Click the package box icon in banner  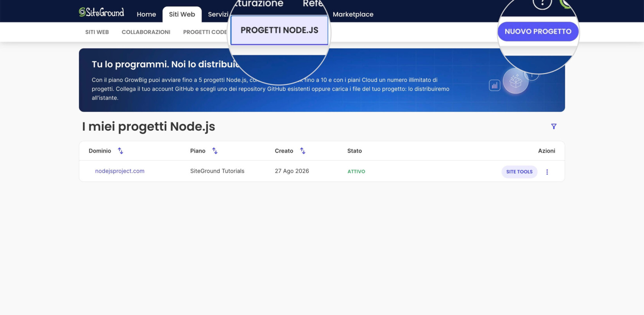click(x=516, y=81)
